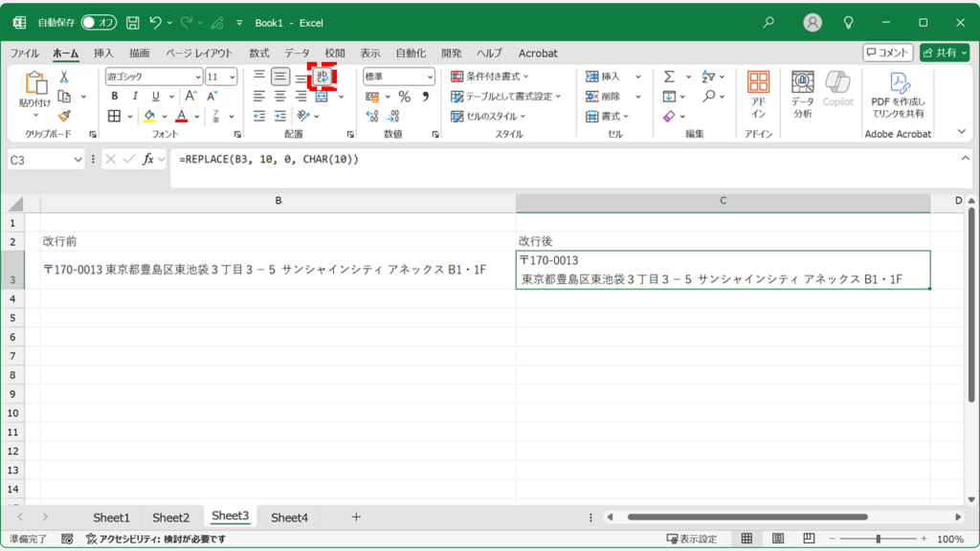Switch to the 数式 ribbon tab
The height and width of the screenshot is (551, 980).
pos(258,54)
